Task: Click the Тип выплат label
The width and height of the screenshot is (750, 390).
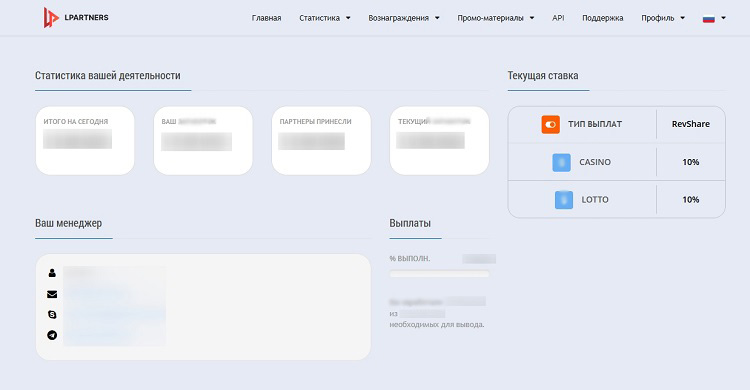Action: click(595, 124)
